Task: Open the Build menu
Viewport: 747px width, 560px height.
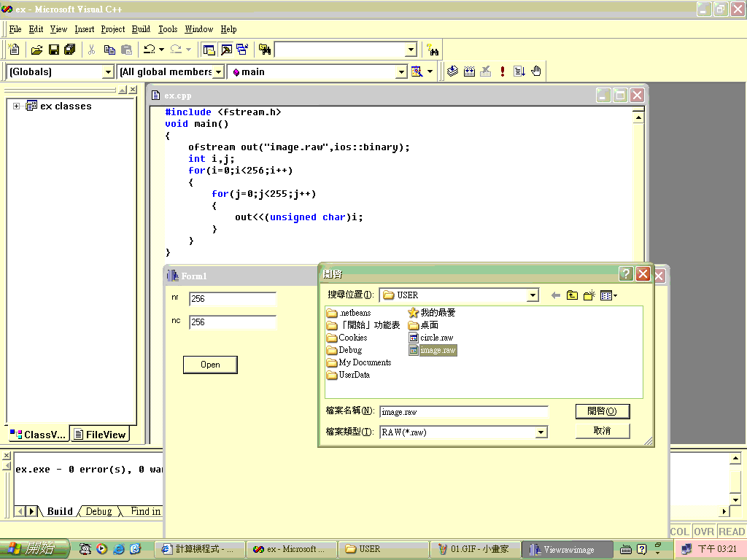Action: click(x=141, y=29)
